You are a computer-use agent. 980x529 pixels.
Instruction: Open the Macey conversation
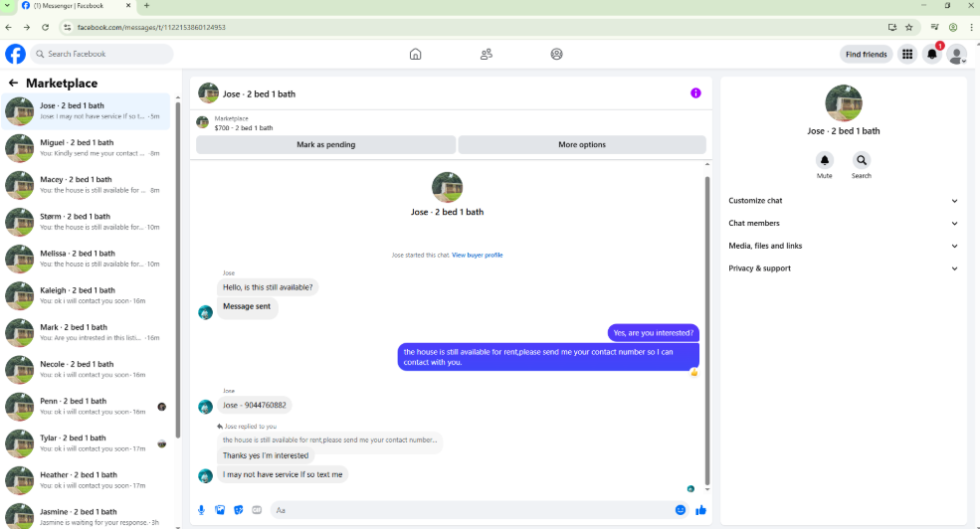coord(86,185)
